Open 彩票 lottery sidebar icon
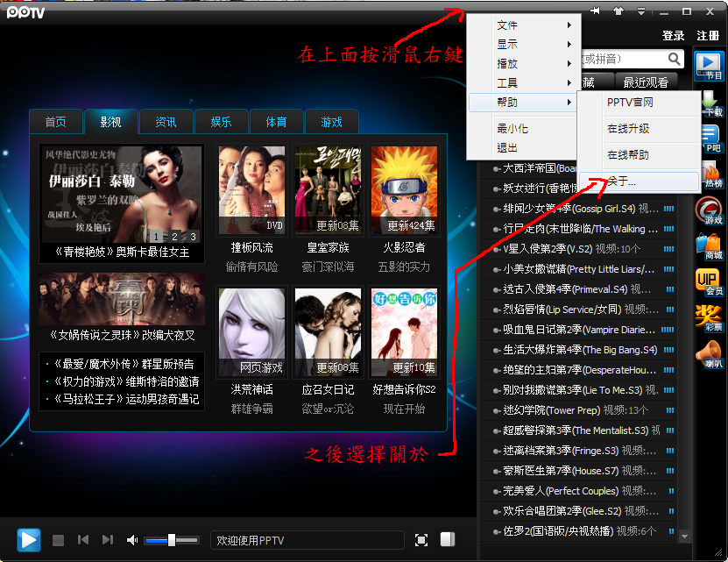This screenshot has height=562, width=728. click(x=710, y=318)
